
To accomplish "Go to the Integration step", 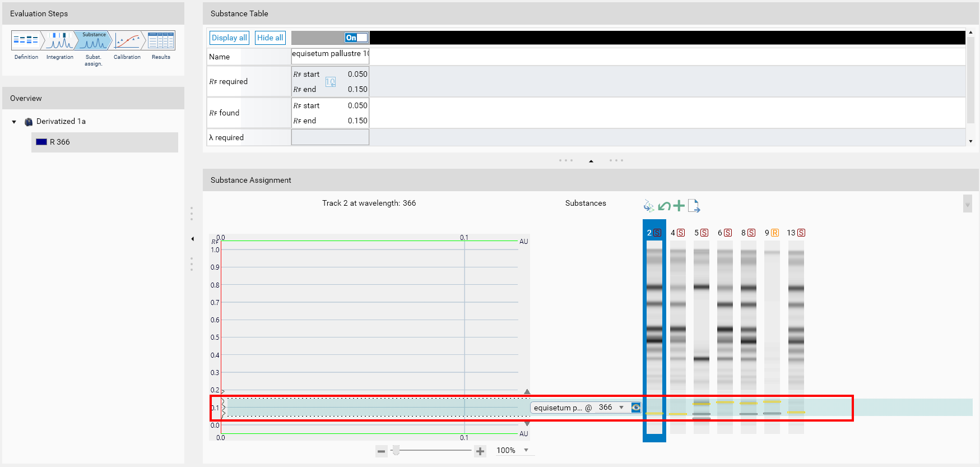I will [x=59, y=40].
